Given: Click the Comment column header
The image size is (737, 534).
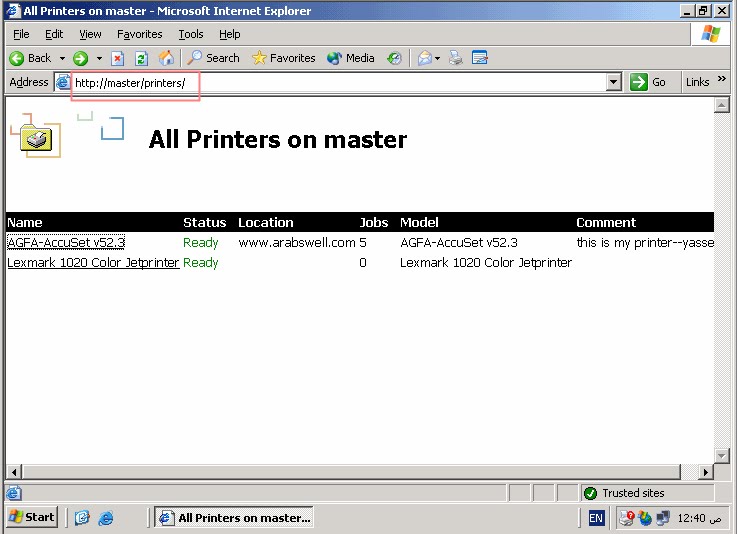Looking at the screenshot, I should 606,222.
